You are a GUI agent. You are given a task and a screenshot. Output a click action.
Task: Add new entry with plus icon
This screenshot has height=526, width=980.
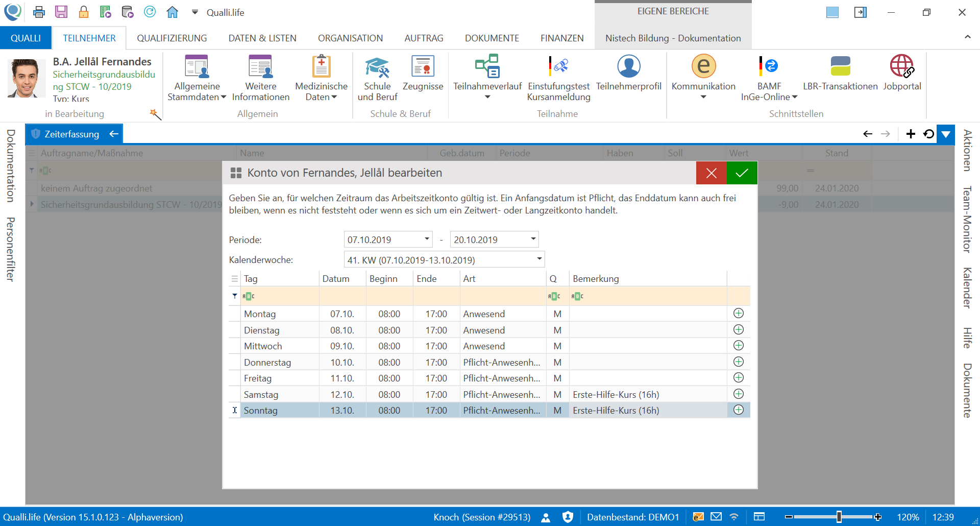[911, 134]
